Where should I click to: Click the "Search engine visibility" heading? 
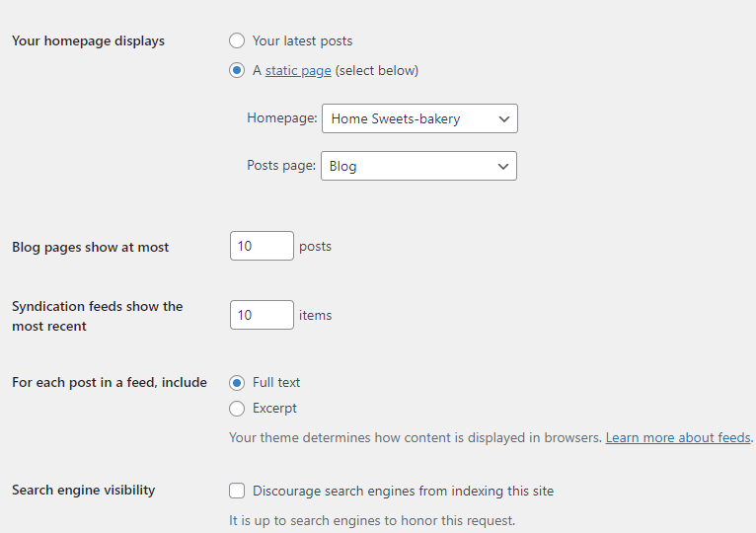coord(84,491)
